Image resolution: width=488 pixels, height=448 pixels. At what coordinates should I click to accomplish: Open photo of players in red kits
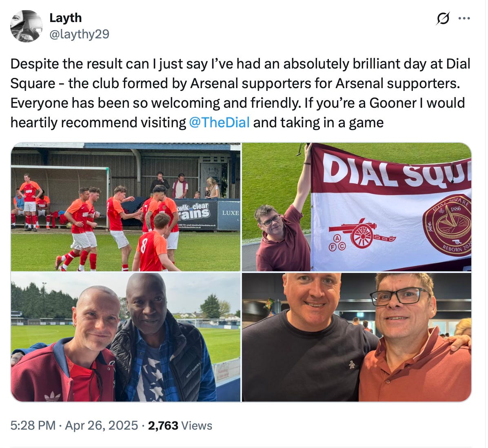coord(126,207)
